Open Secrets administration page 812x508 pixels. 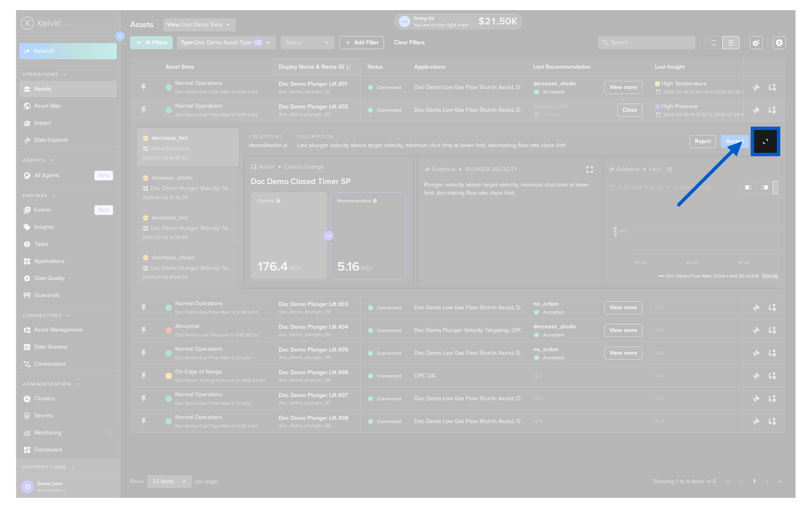[x=68, y=416]
